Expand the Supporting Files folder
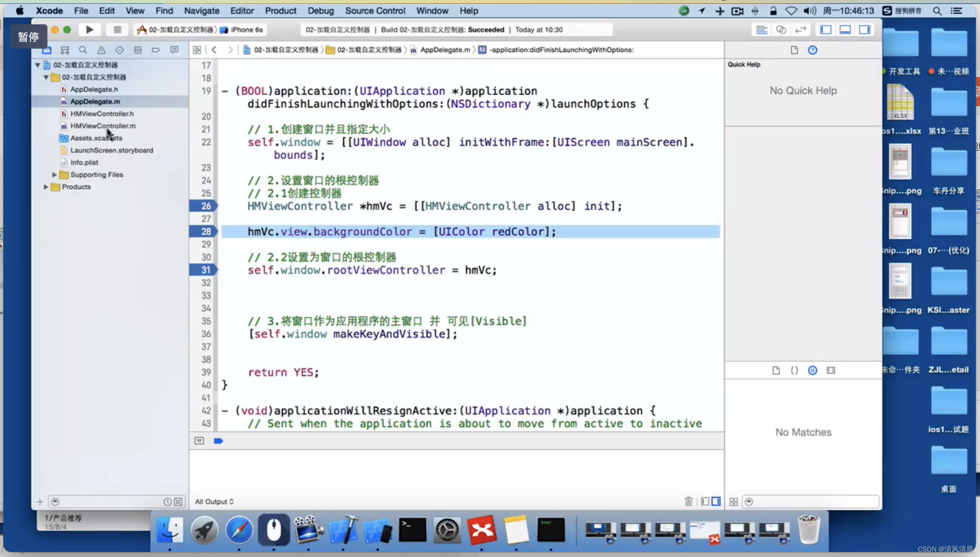This screenshot has width=980, height=557. point(54,174)
